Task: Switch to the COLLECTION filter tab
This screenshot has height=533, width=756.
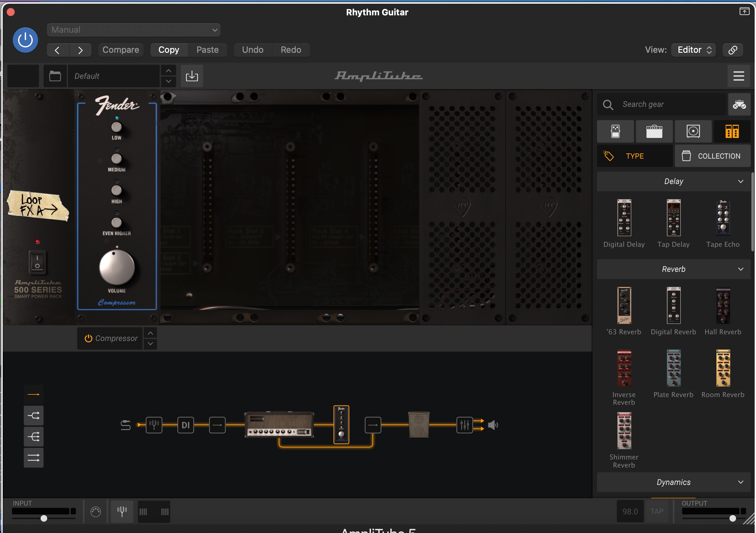Action: point(713,156)
